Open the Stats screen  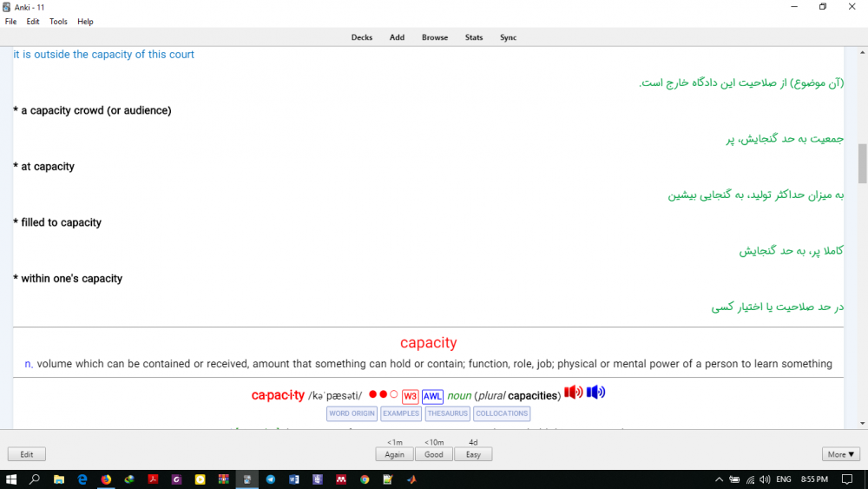pyautogui.click(x=474, y=37)
